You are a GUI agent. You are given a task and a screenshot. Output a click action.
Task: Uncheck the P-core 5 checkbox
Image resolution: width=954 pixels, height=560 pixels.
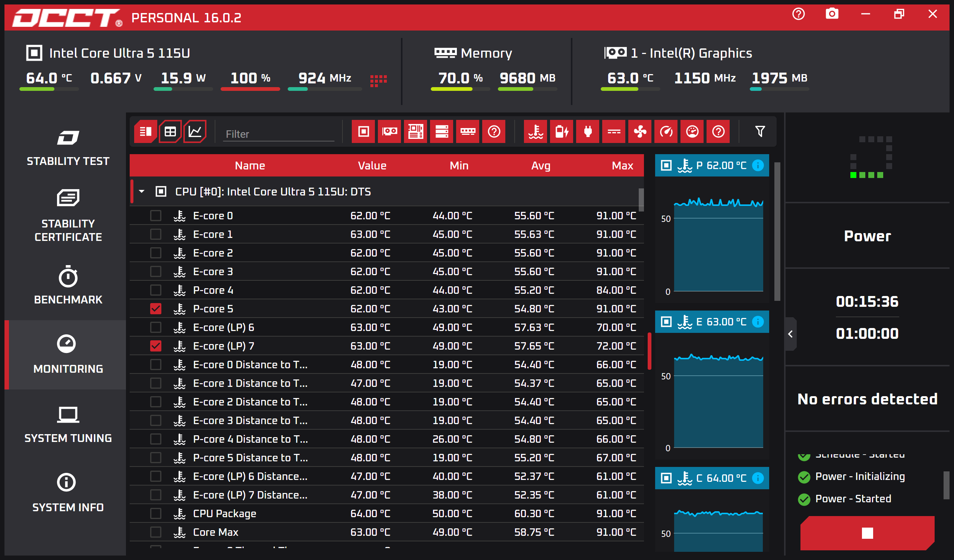pos(156,309)
